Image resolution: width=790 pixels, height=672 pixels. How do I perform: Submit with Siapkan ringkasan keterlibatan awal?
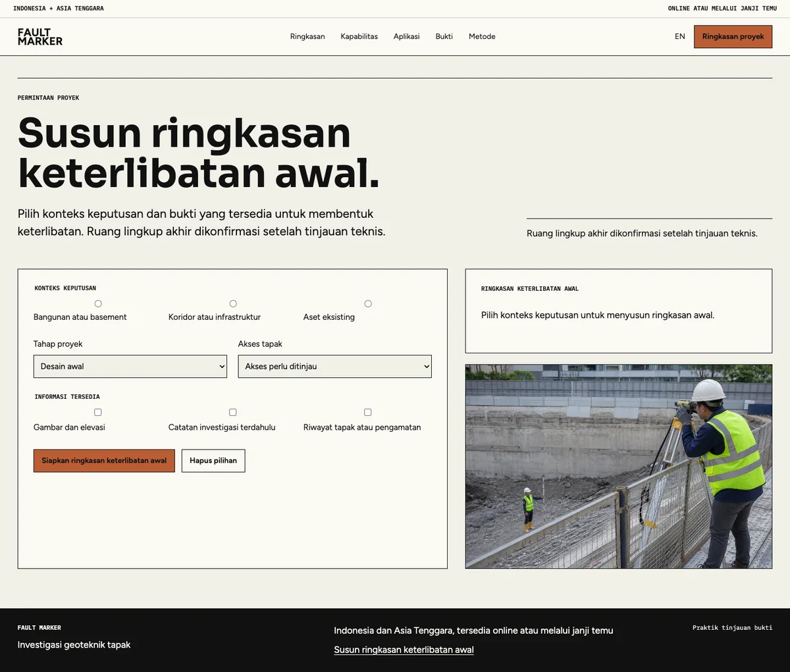[104, 461]
